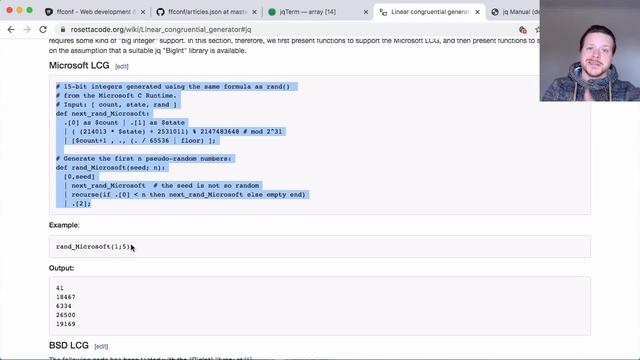Click output value 18467
The width and height of the screenshot is (640, 360).
(66, 297)
